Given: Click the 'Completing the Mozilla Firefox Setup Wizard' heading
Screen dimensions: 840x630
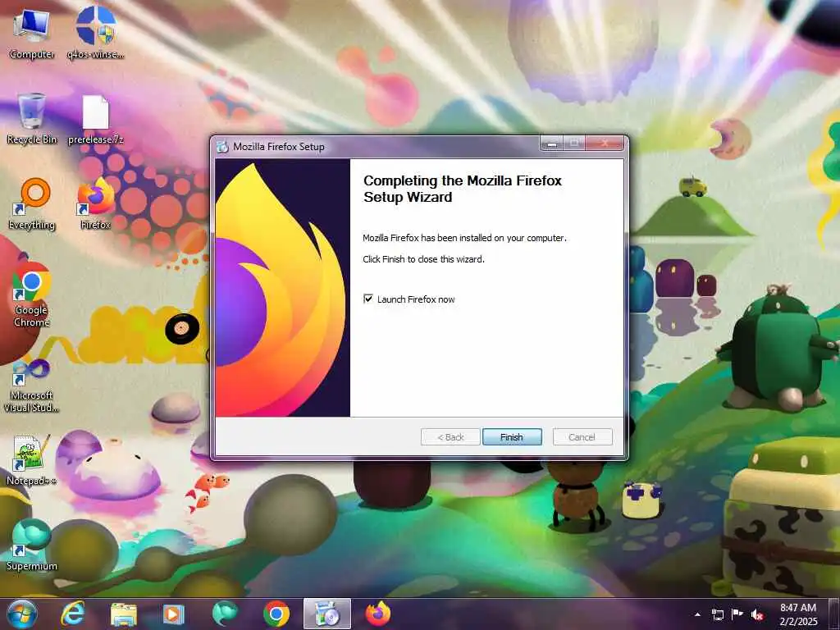Looking at the screenshot, I should pyautogui.click(x=463, y=189).
